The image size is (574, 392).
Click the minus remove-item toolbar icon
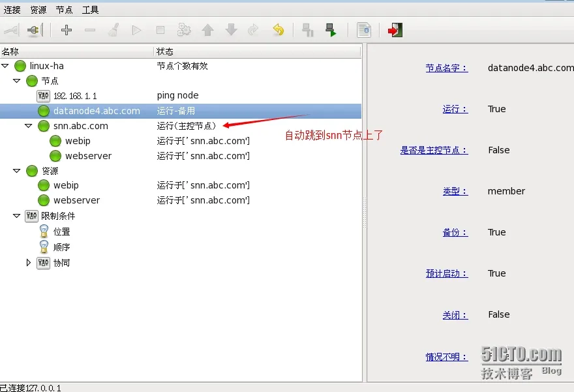pyautogui.click(x=90, y=30)
